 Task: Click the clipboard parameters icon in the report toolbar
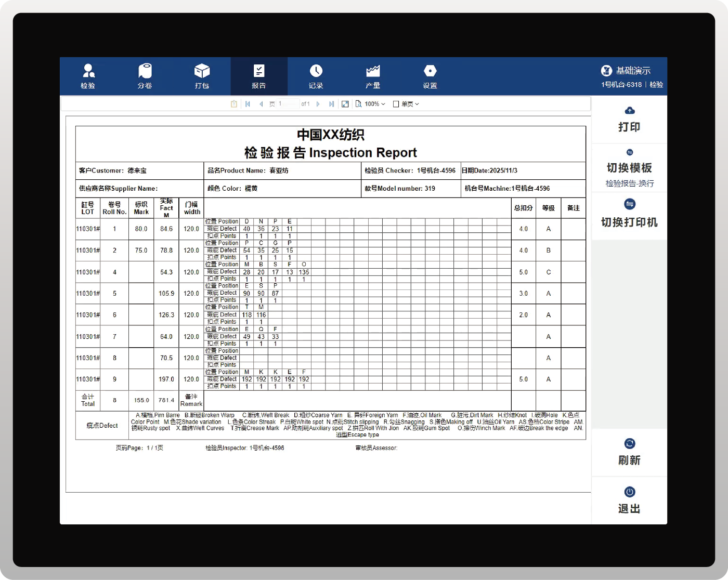234,104
